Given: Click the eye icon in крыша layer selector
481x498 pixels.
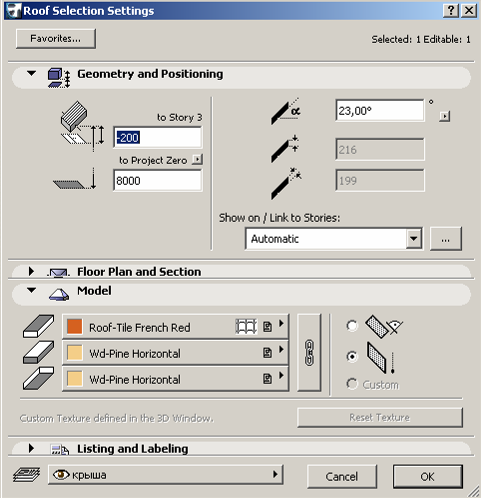Looking at the screenshot, I should [61, 474].
